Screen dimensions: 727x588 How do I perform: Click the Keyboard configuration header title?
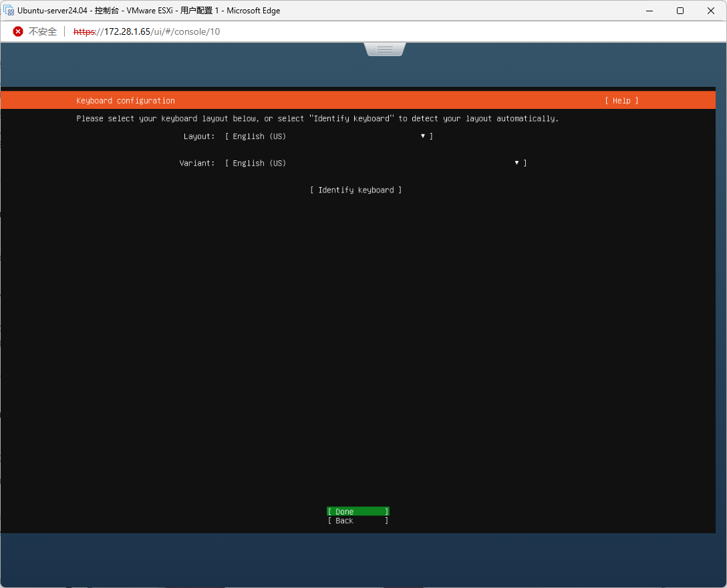[126, 101]
